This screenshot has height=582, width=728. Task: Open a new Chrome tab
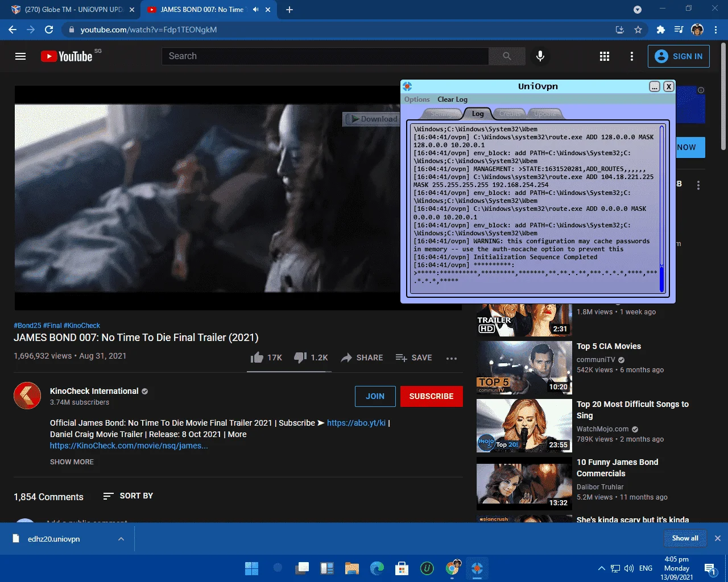coord(289,10)
